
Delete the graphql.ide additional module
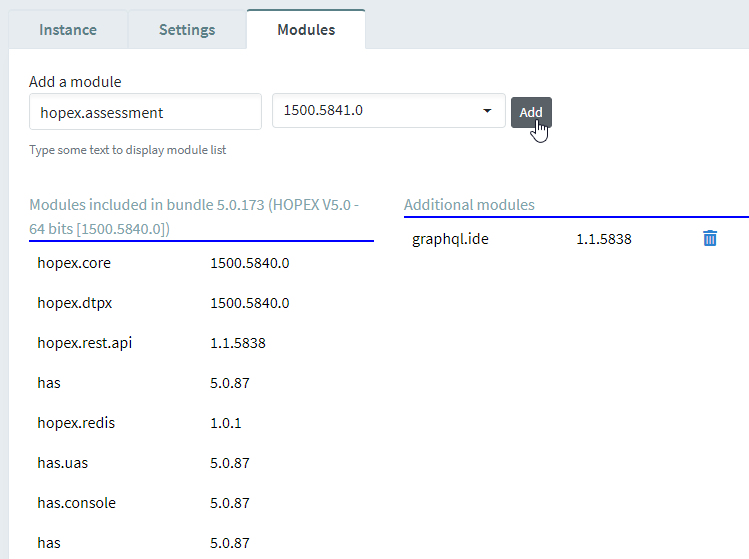(710, 238)
